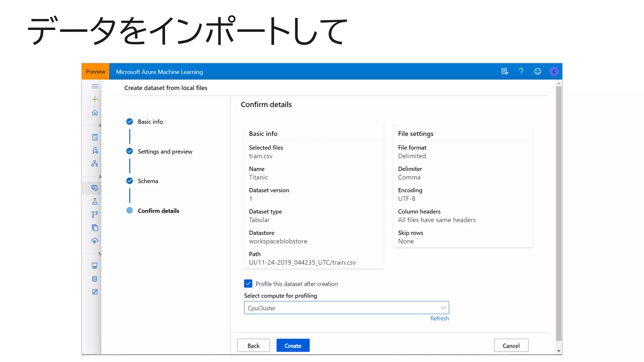Click the Refresh link
The width and height of the screenshot is (644, 362).
(440, 318)
